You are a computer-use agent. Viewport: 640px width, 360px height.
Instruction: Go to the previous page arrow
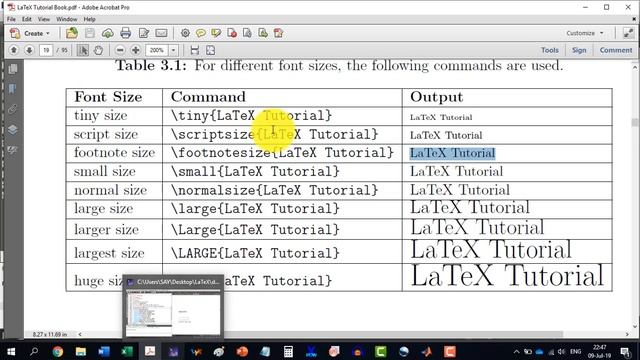(13, 50)
